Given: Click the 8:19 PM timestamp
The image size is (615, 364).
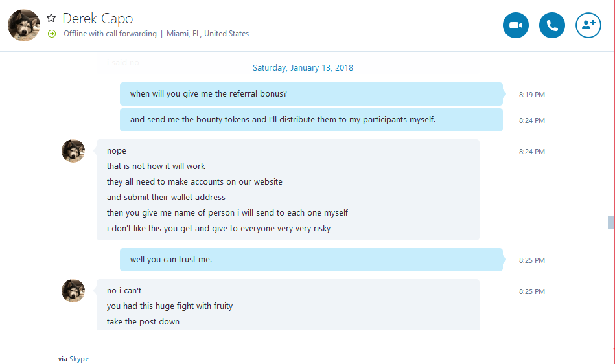Looking at the screenshot, I should point(532,95).
